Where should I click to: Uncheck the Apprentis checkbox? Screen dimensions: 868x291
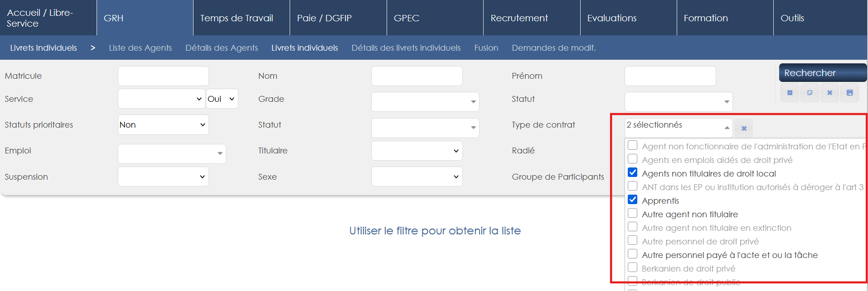tap(633, 200)
